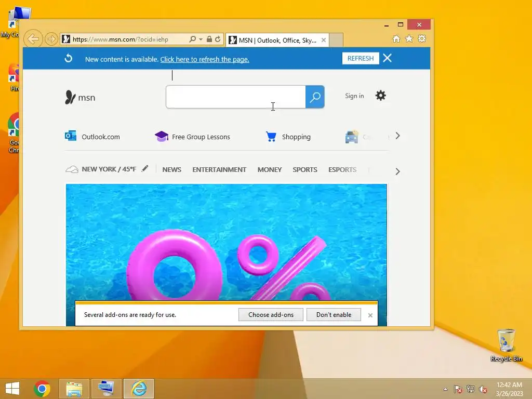
Task: Click the circular refresh icon in blue banner
Action: [x=69, y=58]
